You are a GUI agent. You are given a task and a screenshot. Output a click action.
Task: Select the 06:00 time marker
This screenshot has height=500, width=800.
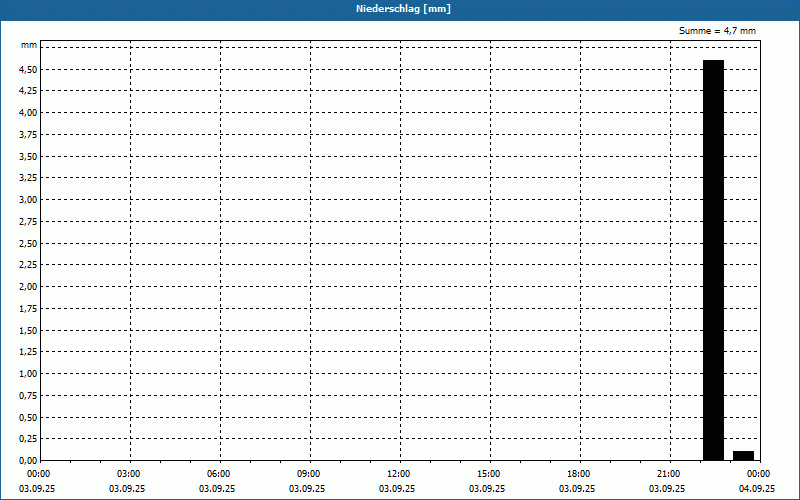click(x=218, y=474)
